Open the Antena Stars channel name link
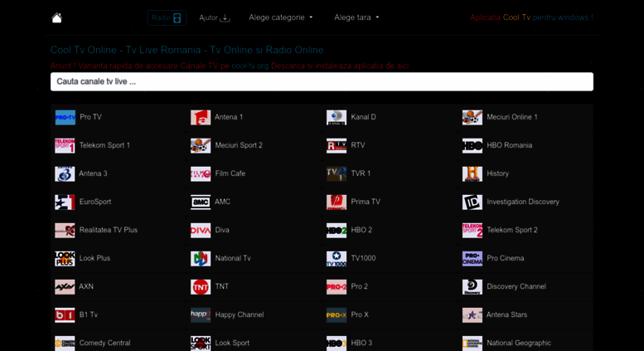This screenshot has height=351, width=644. pos(506,314)
